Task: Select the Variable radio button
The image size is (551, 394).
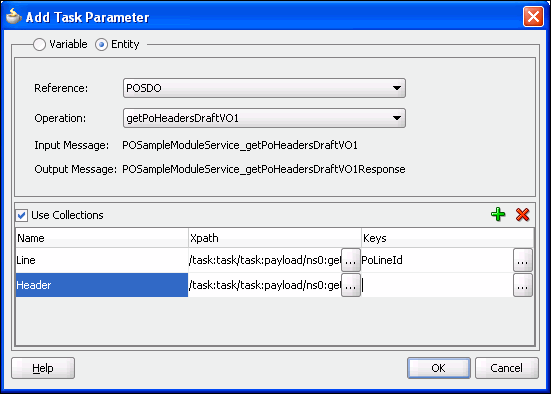Action: pyautogui.click(x=39, y=44)
